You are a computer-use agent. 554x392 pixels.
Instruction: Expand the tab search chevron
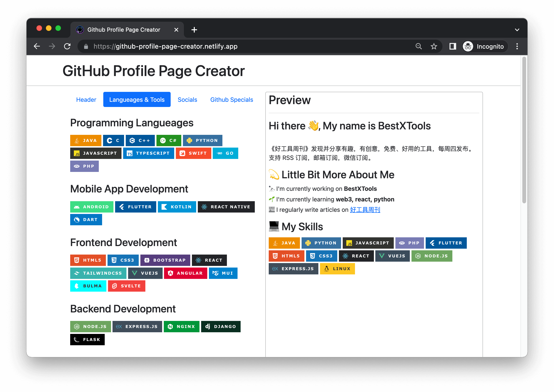517,30
